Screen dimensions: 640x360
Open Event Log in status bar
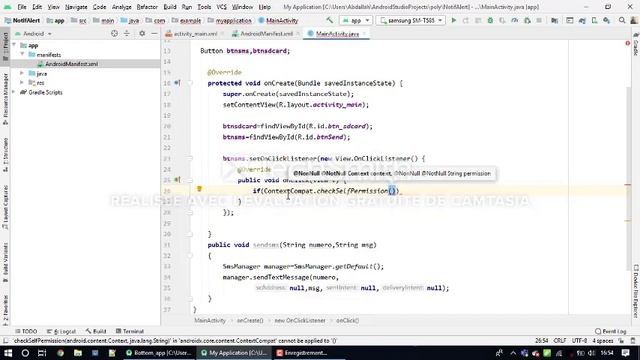[611, 331]
